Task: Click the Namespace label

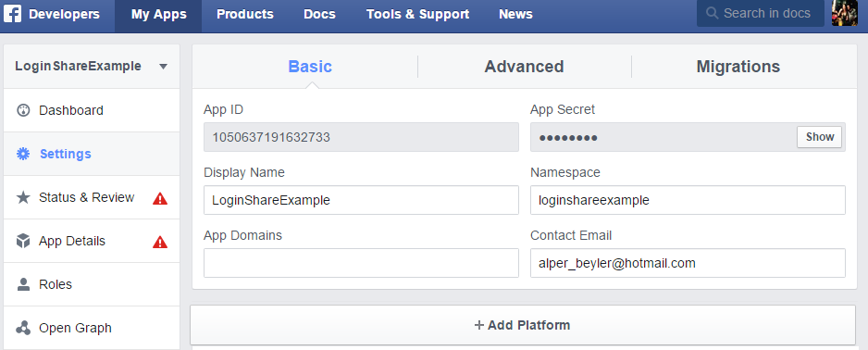Action: click(565, 173)
